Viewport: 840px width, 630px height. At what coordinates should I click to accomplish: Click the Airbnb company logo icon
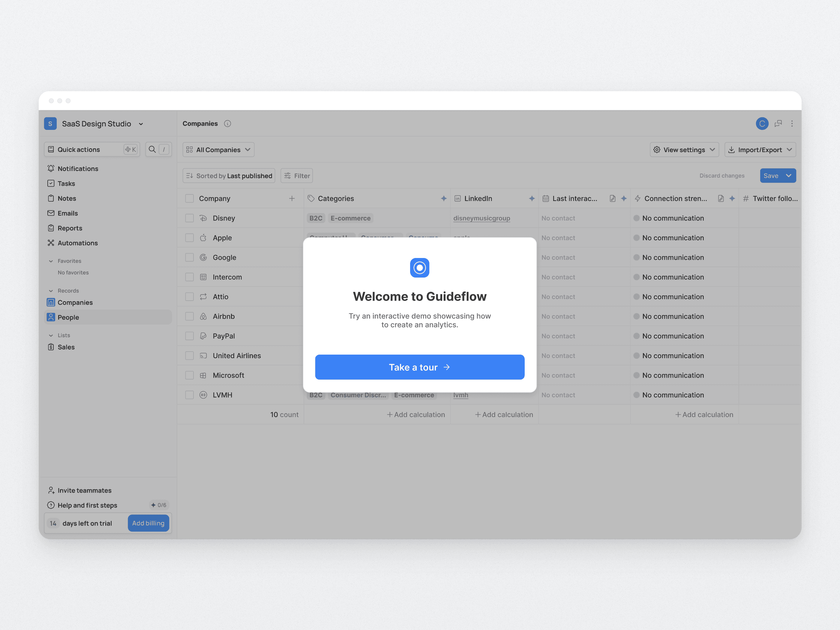point(203,316)
